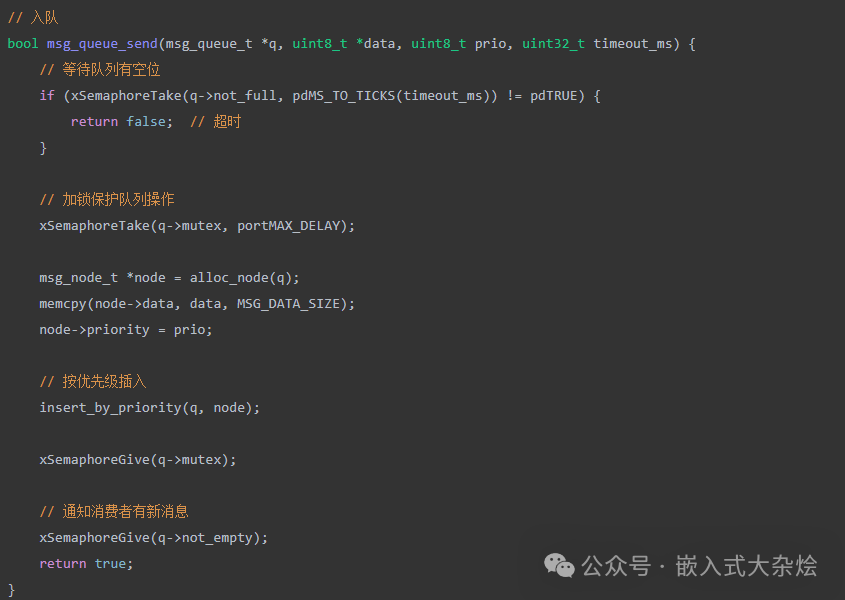The height and width of the screenshot is (600, 845).
Task: Click the comment "// 超时"
Action: pyautogui.click(x=216, y=122)
